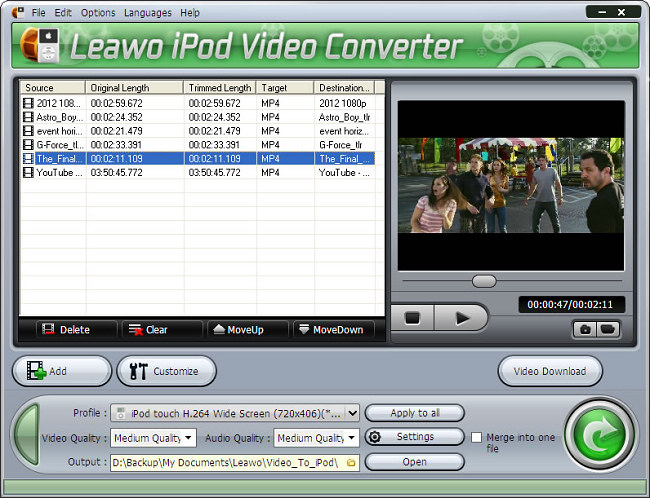Select the G-Force_tl... file row
This screenshot has width=650, height=498.
click(198, 145)
